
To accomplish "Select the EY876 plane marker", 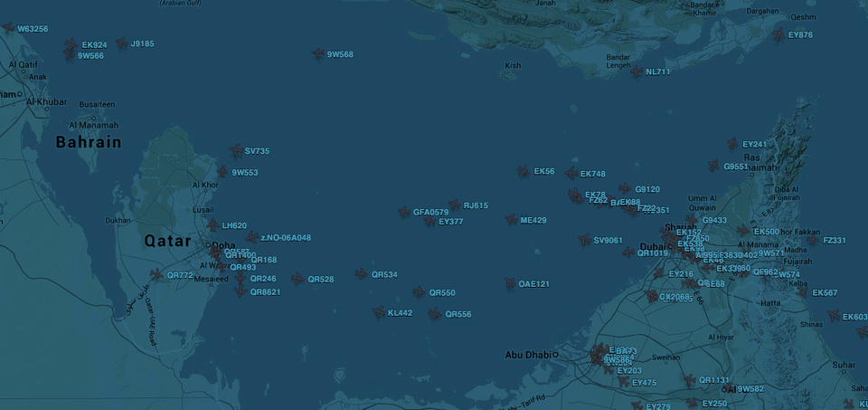I will 778,35.
